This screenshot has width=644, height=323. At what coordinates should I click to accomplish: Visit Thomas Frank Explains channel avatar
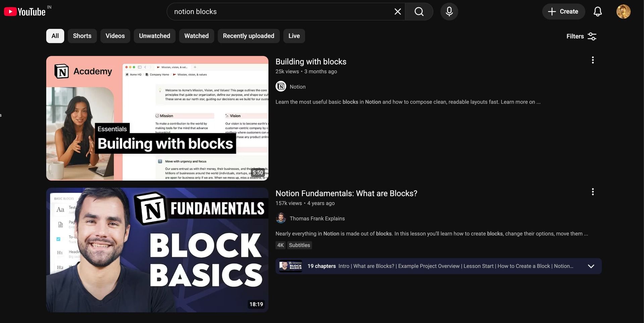point(281,218)
